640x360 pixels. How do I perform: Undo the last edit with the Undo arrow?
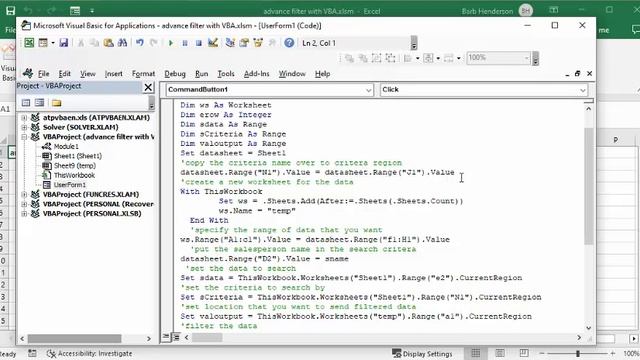pos(140,43)
